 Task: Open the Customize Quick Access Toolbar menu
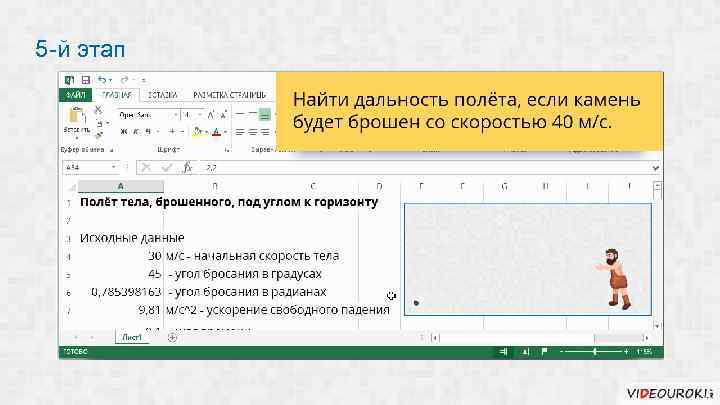pyautogui.click(x=143, y=80)
